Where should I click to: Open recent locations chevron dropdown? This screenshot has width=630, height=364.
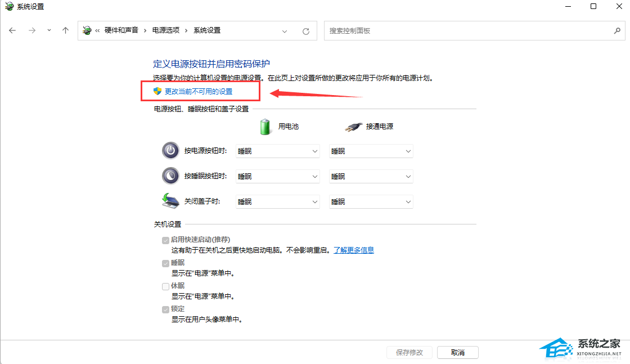point(49,30)
